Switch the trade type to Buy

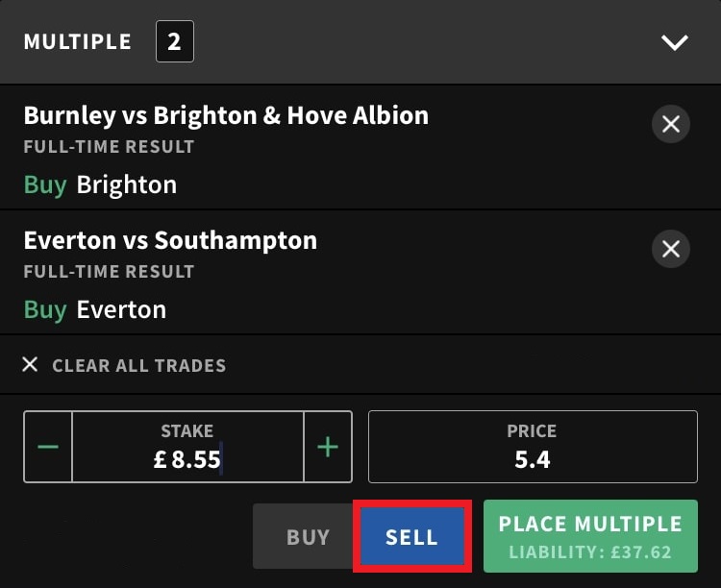(308, 537)
